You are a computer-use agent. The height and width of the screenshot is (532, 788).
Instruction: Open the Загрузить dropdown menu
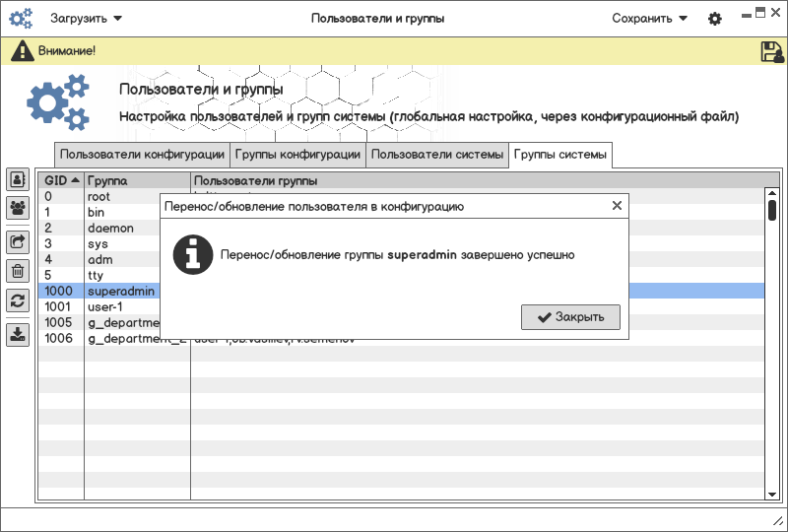tap(87, 19)
